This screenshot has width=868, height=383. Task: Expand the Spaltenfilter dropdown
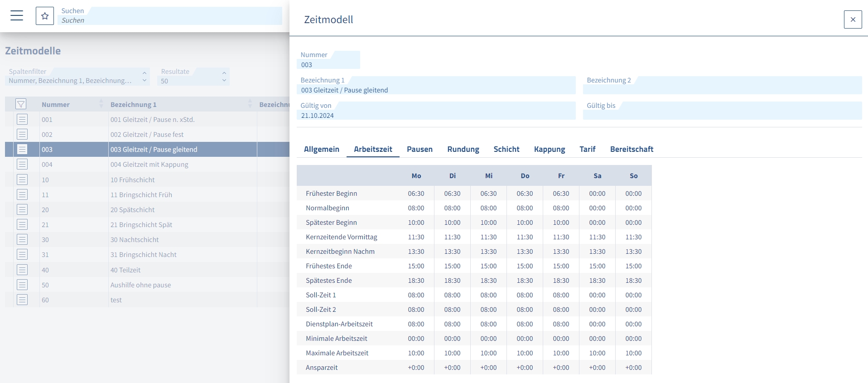[x=144, y=77]
